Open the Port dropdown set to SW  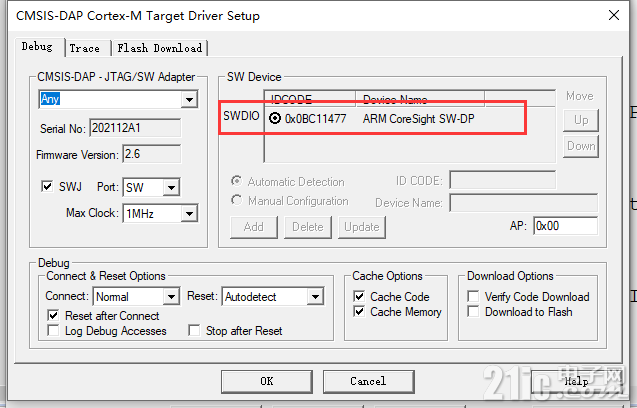pyautogui.click(x=171, y=187)
